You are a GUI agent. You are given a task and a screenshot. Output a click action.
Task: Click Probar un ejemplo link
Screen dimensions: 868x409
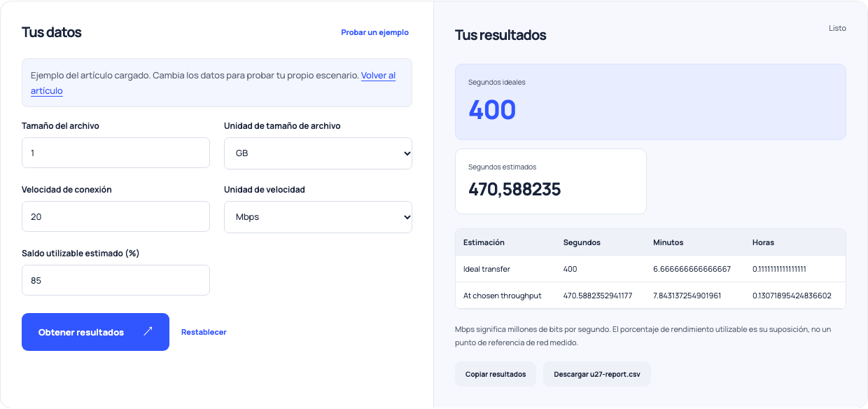point(374,32)
